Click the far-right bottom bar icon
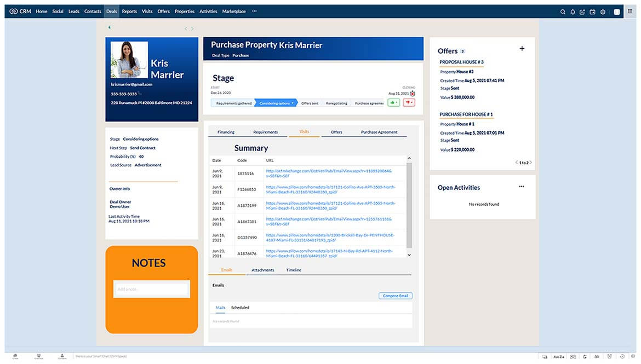 (x=633, y=356)
